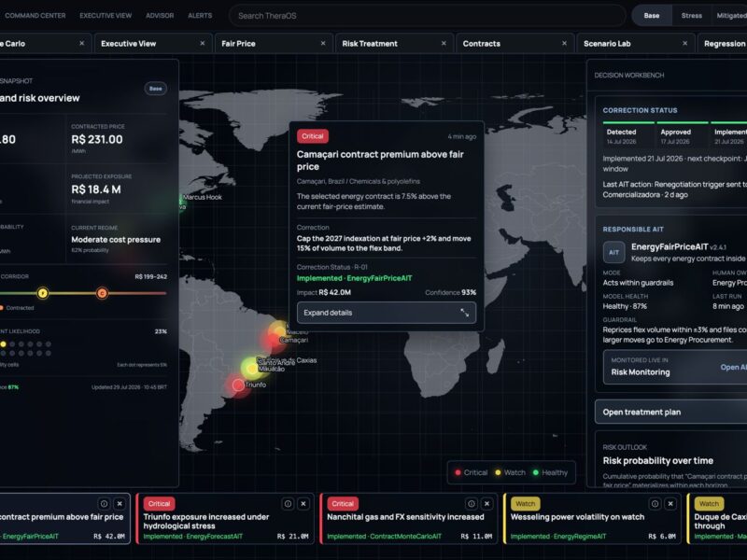Open the Advisor section
Screen dimensions: 747x560
click(x=160, y=16)
